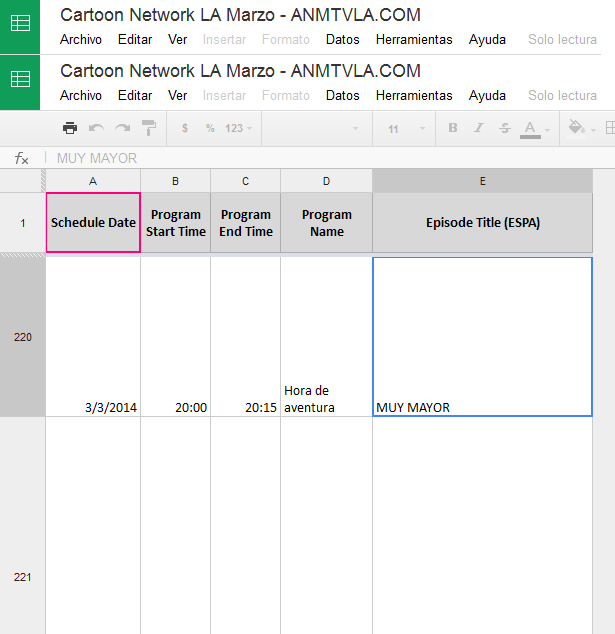This screenshot has height=634, width=615.
Task: Toggle bold formatting
Action: pos(453,128)
